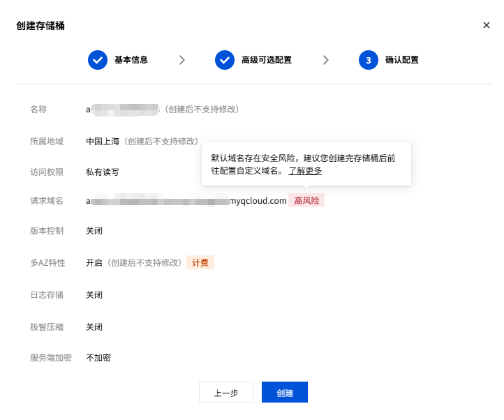Go back with the 上一步 button
This screenshot has height=420, width=504.
pos(226,393)
